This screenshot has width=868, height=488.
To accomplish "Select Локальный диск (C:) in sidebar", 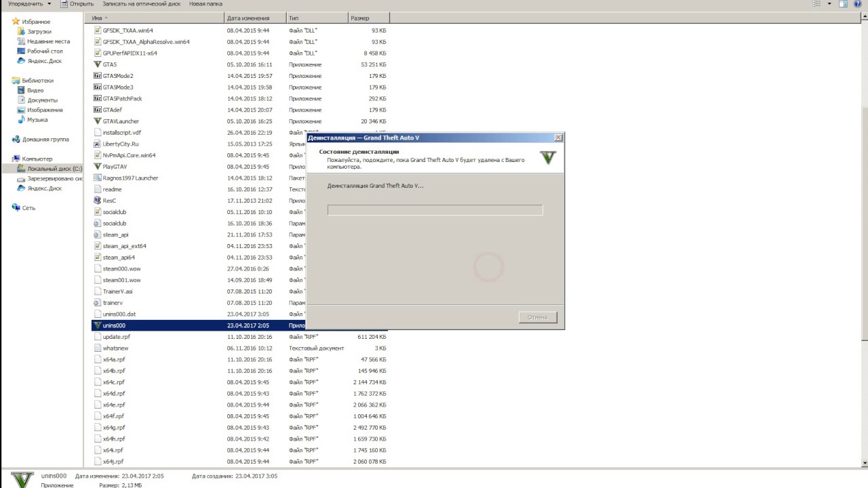I will [x=54, y=169].
